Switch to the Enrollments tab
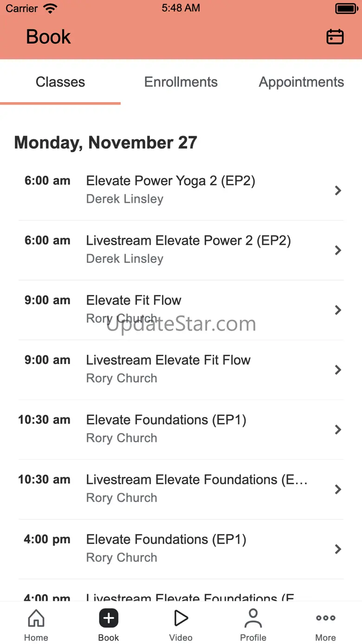This screenshot has height=644, width=362. click(181, 82)
